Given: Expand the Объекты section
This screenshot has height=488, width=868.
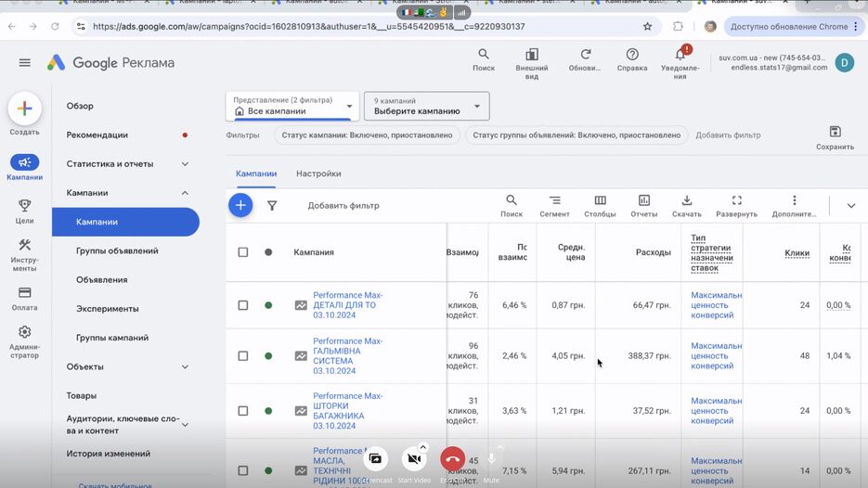Looking at the screenshot, I should click(185, 366).
